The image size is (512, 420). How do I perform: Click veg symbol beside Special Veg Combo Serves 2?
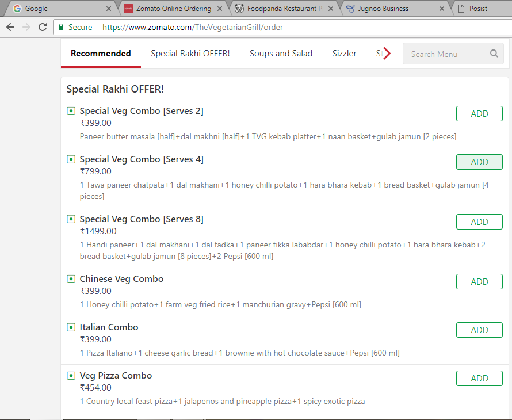point(71,111)
